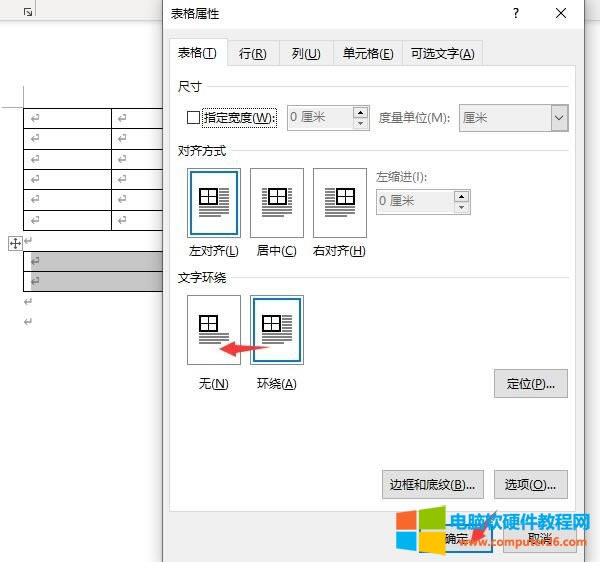Click the Positioning button

530,383
